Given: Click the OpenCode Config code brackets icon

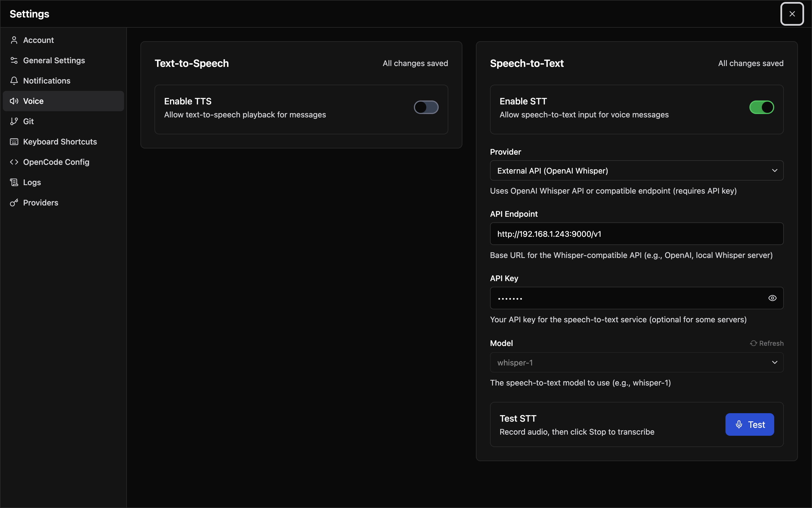Looking at the screenshot, I should pyautogui.click(x=14, y=162).
